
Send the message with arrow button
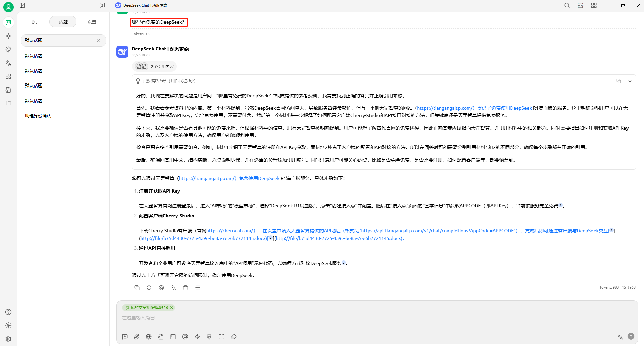click(x=631, y=336)
